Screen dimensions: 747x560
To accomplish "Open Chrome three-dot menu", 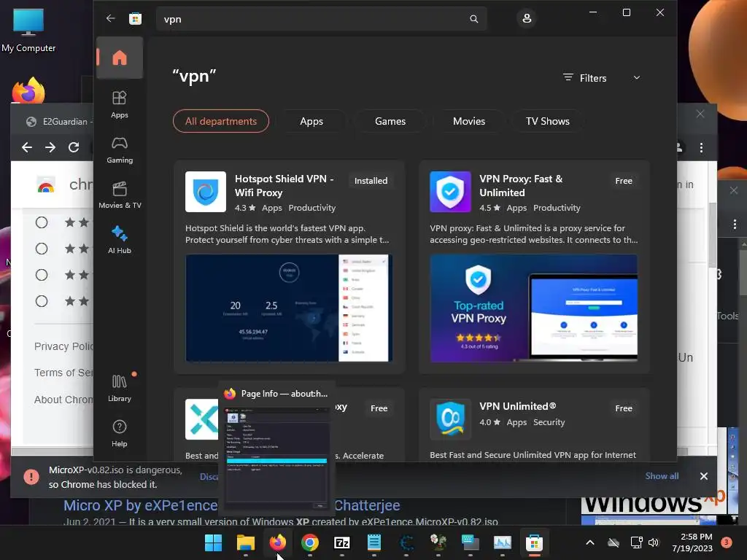I will pos(701,147).
